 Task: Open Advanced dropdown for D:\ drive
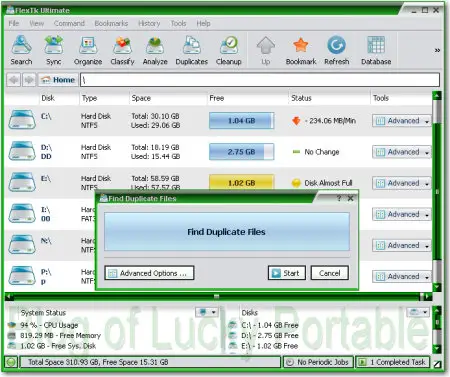(402, 152)
